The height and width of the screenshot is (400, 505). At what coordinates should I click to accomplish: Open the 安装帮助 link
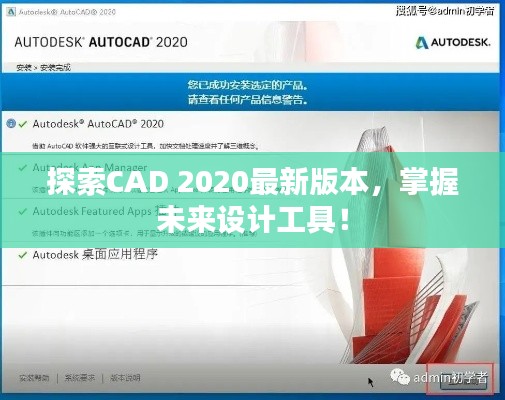[34, 378]
